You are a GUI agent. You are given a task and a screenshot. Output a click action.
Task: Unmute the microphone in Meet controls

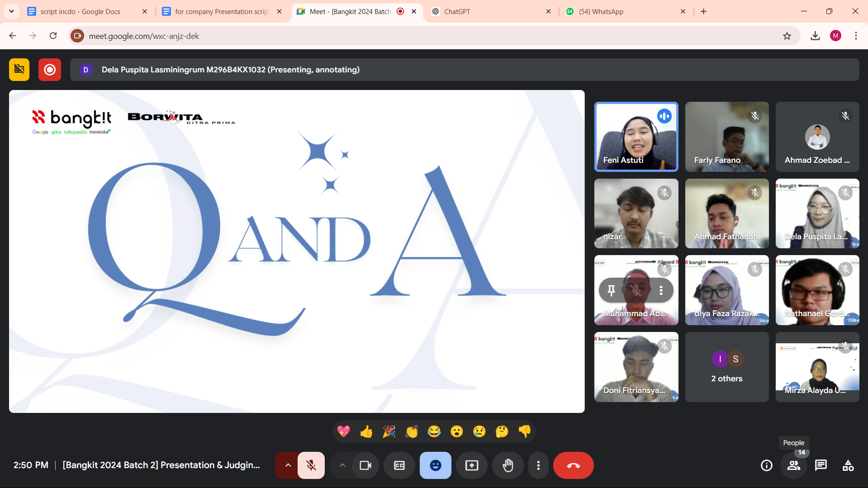pos(311,465)
